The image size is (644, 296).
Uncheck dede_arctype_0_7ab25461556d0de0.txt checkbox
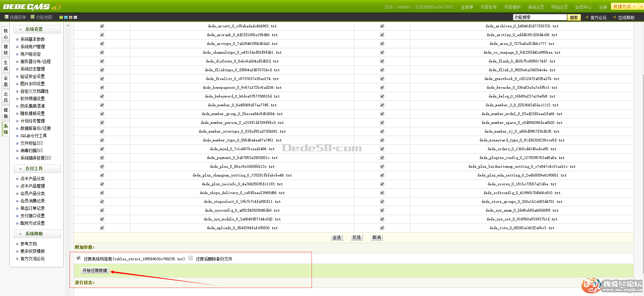click(102, 44)
